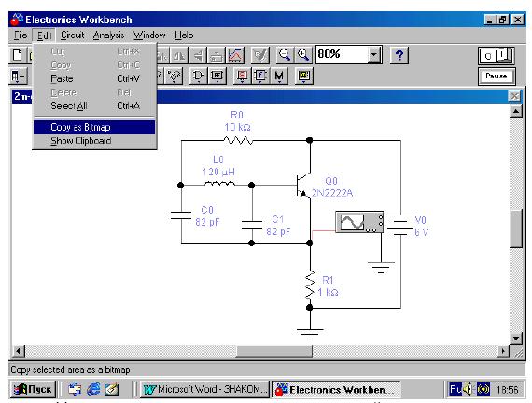Select the 2N2222A transistor Q0
Viewport: 532px width, 403px height.
click(303, 186)
